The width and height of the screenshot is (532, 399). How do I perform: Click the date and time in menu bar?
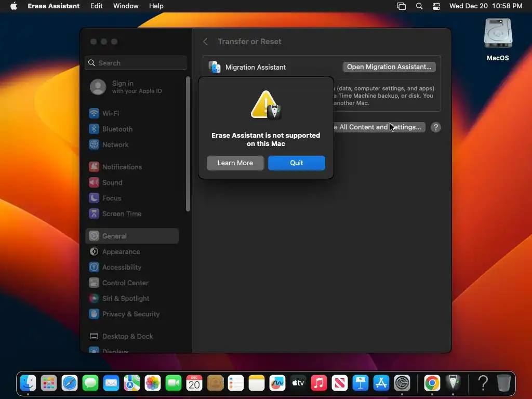point(486,6)
